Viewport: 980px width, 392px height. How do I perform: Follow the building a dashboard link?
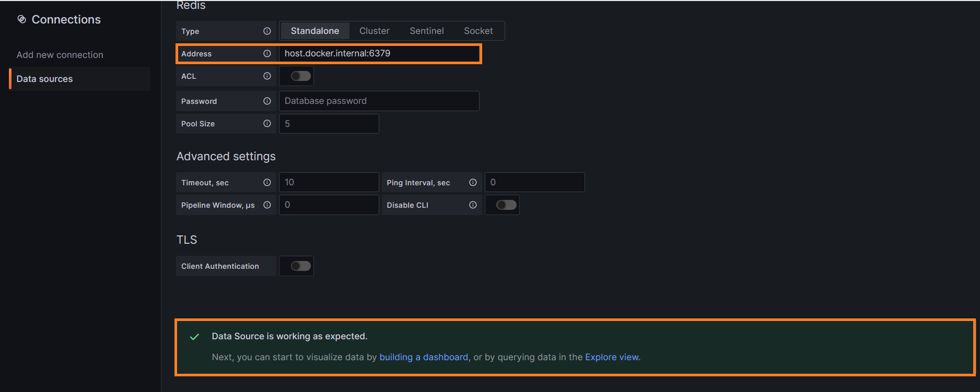coord(423,357)
